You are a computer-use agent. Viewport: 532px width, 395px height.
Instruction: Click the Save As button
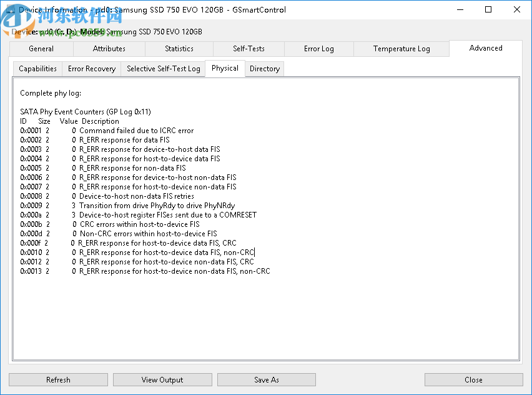click(267, 380)
